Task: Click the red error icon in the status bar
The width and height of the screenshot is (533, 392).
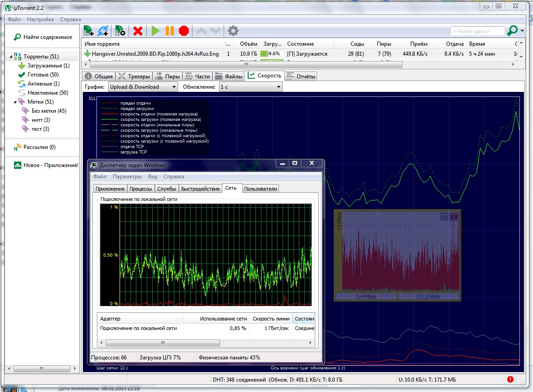Action: point(510,379)
